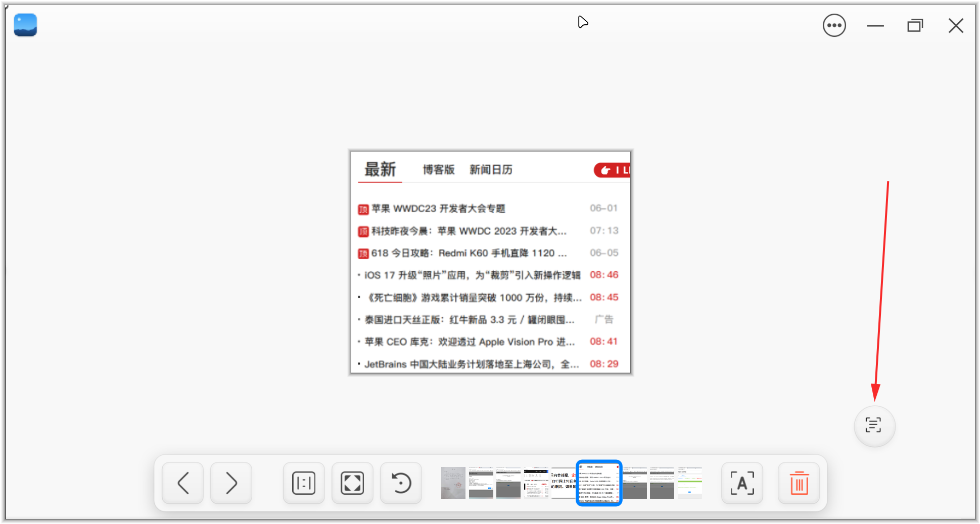View image at 1:1 actual size
This screenshot has height=524, width=980.
[303, 483]
